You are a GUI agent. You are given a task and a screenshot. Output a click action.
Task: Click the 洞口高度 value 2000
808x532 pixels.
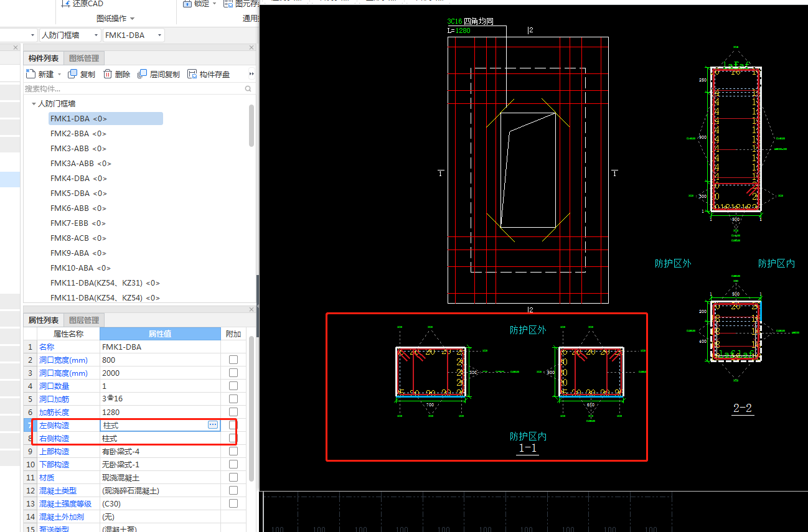161,373
